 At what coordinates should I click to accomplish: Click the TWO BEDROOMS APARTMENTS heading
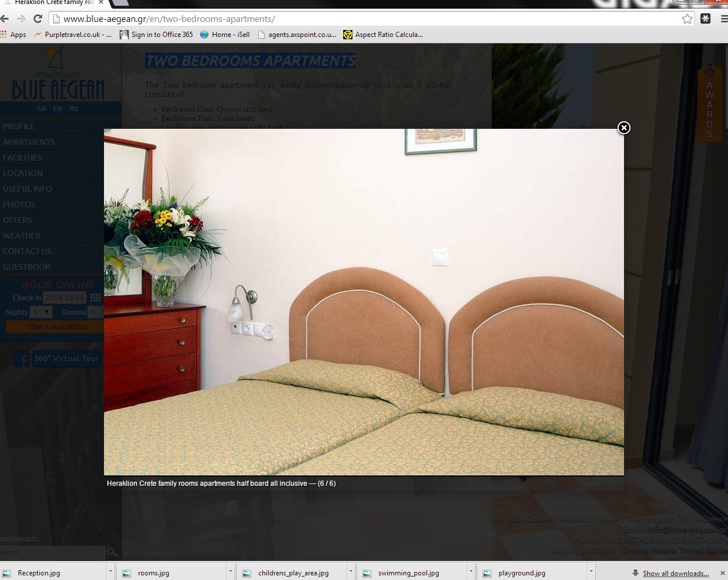click(x=250, y=61)
